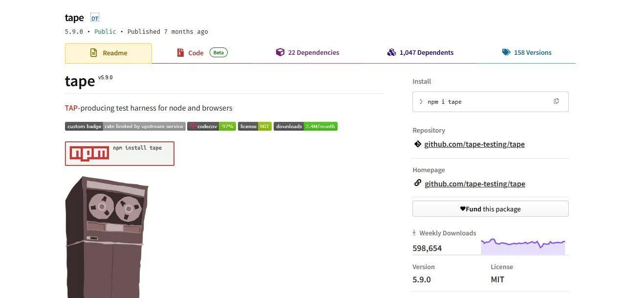Click the heart icon on Fund button
The width and height of the screenshot is (644, 298).
[463, 209]
